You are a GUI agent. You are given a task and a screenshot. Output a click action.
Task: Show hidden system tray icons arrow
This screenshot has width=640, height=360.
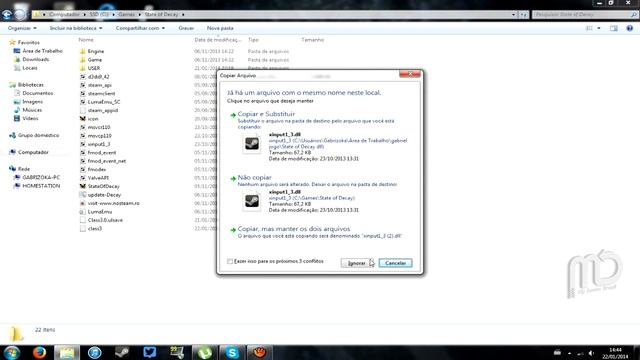[569, 353]
